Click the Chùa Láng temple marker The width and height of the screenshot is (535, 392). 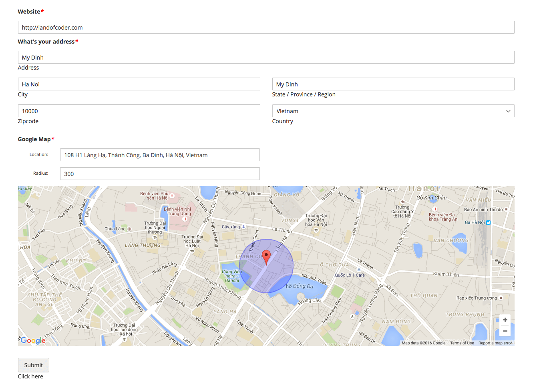[129, 229]
